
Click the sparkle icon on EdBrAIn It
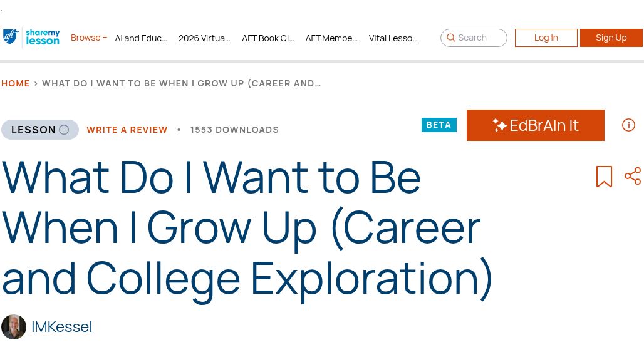499,125
